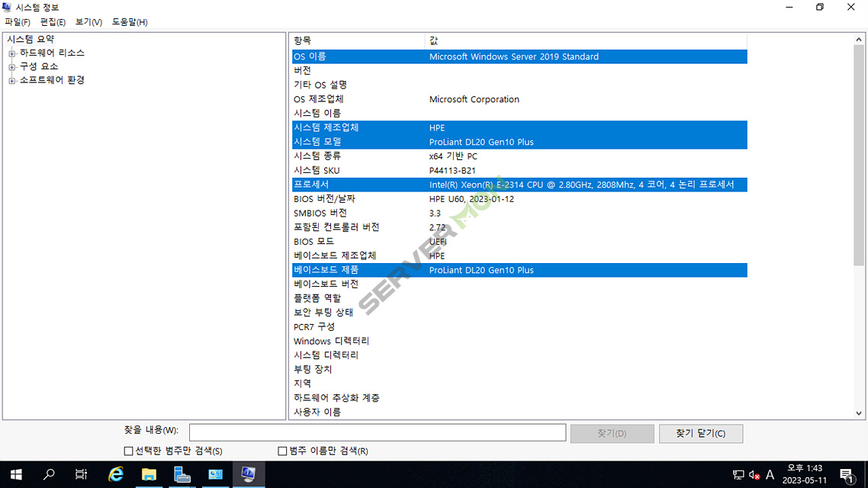Click the 값 column header
Viewport: 868px width, 488px height.
pyautogui.click(x=587, y=41)
